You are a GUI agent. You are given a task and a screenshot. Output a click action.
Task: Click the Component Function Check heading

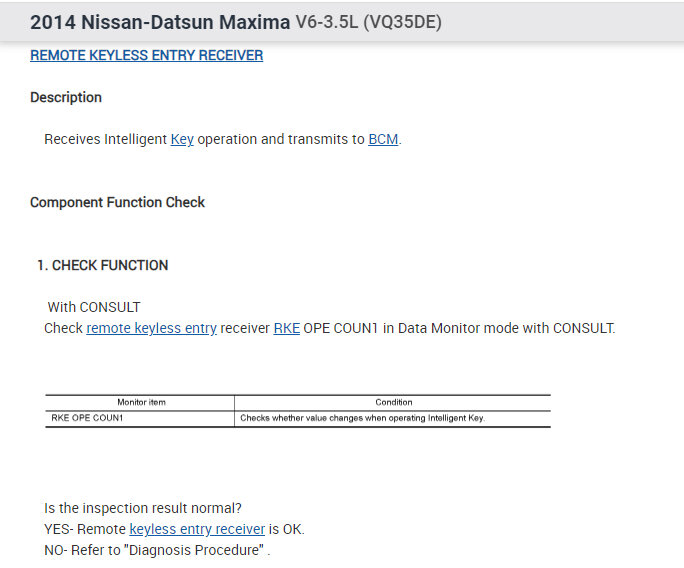click(117, 202)
